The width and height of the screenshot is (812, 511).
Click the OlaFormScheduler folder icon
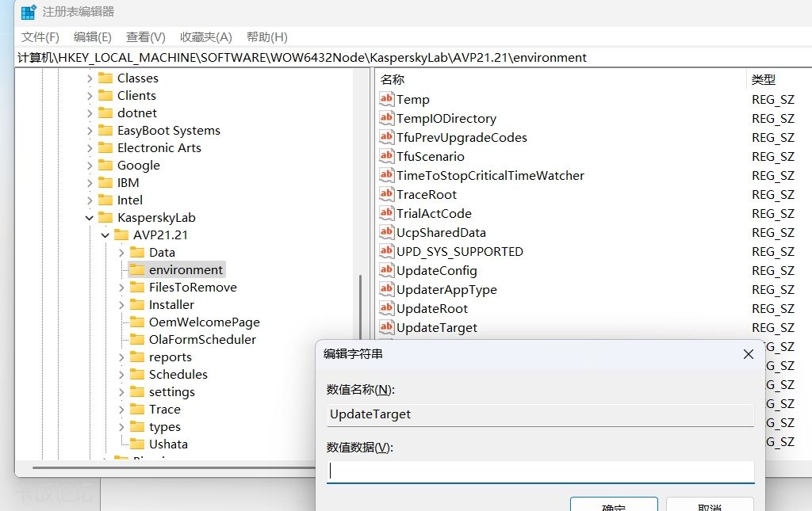pos(137,339)
